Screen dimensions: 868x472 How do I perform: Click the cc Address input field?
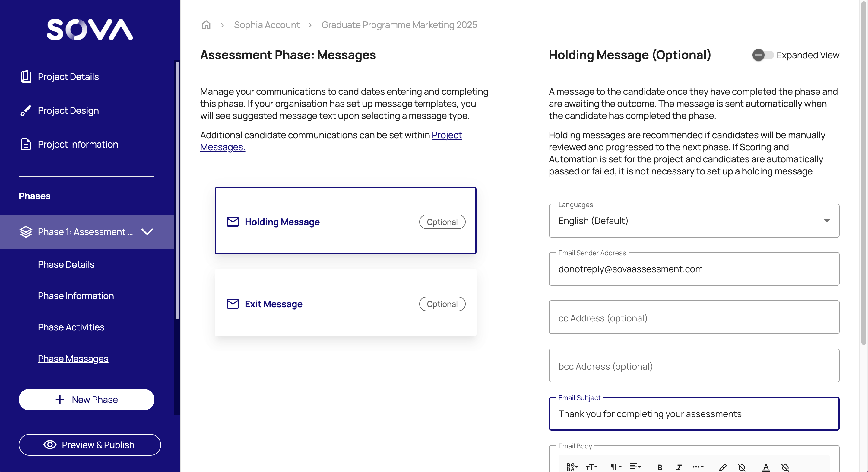[x=694, y=317]
